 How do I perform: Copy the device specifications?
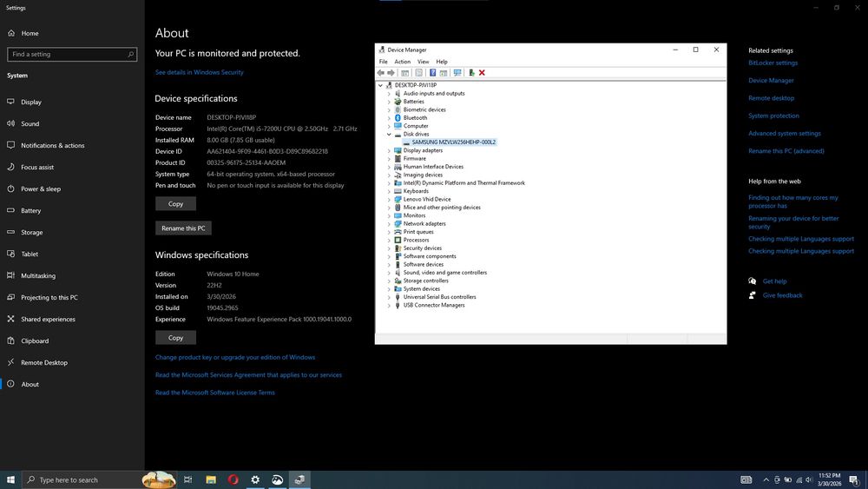(x=175, y=204)
